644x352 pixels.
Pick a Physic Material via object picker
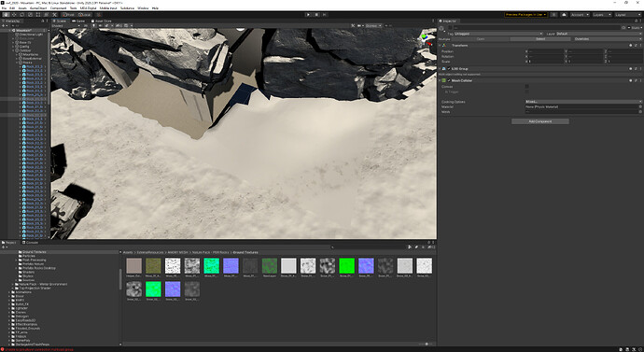(x=640, y=106)
